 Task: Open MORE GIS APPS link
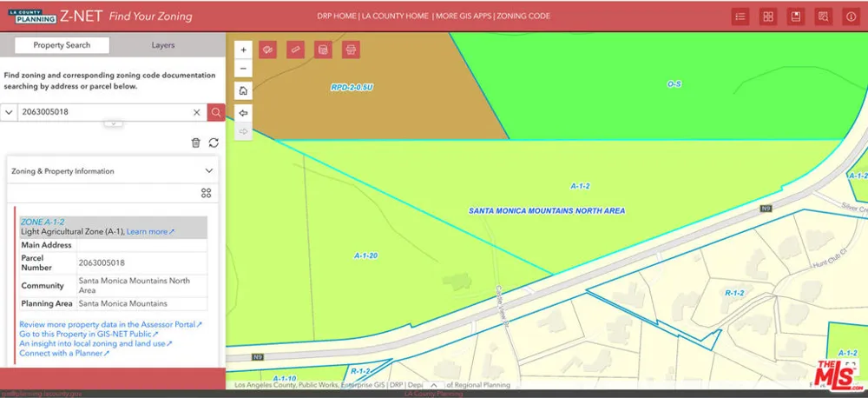click(x=464, y=16)
